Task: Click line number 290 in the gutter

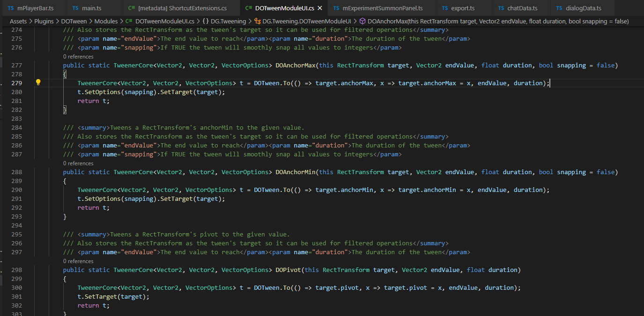Action: (x=17, y=190)
